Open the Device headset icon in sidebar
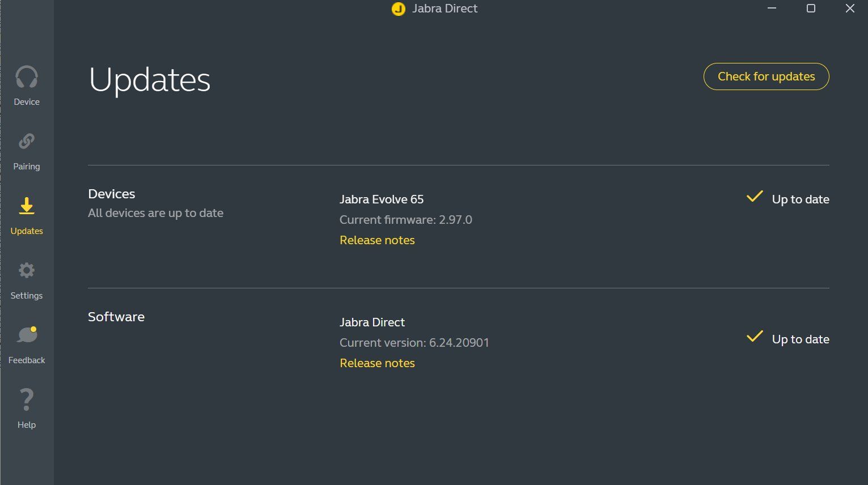Viewport: 868px width, 485px height. pos(27,77)
